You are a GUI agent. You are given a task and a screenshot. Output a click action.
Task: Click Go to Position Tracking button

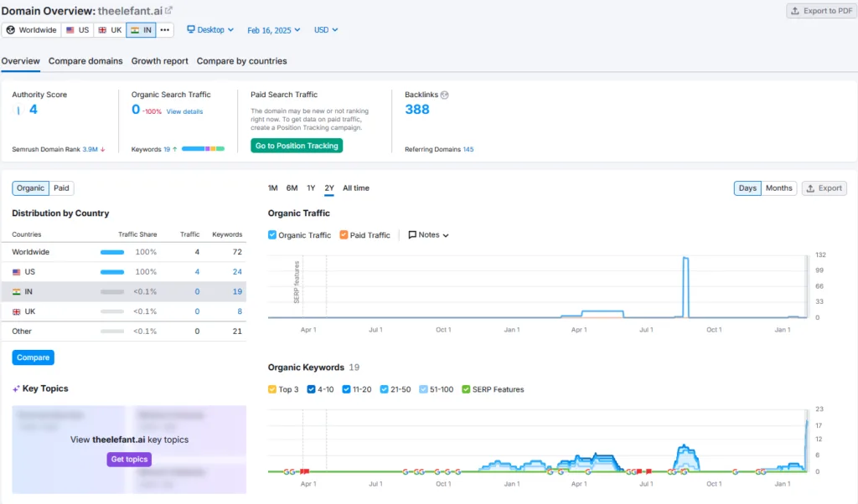click(297, 146)
